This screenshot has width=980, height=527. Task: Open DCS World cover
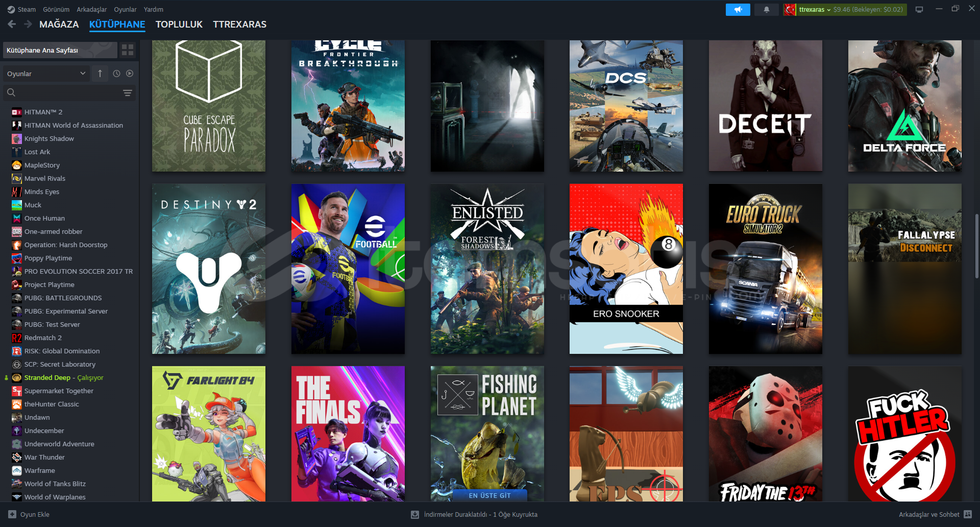point(626,106)
